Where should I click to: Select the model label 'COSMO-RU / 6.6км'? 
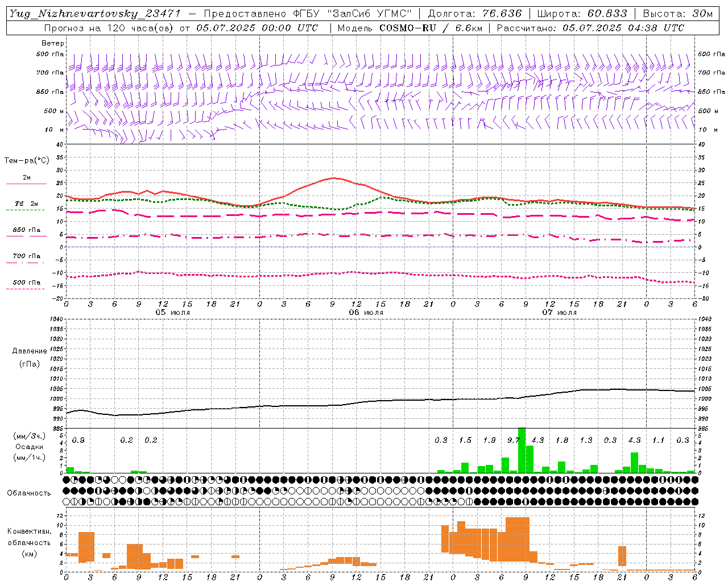[x=431, y=28]
